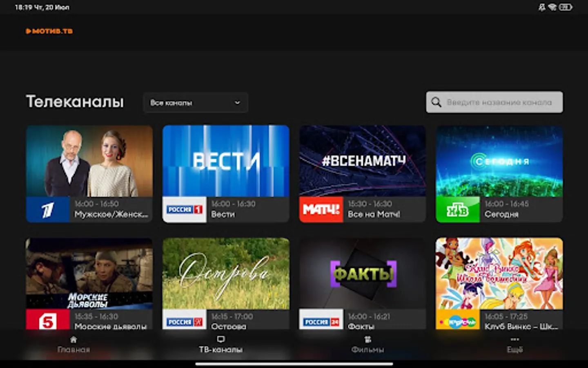This screenshot has height=368, width=588.
Task: Click the three-dots more icon
Action: click(514, 339)
